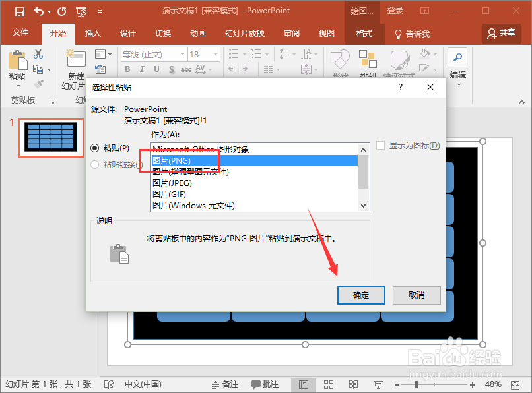Click the New Slide (新建幻灯片) icon

[76, 58]
